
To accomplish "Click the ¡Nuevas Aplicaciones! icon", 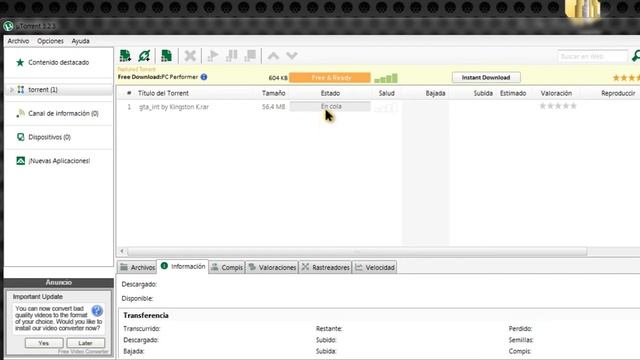I will tap(20, 161).
